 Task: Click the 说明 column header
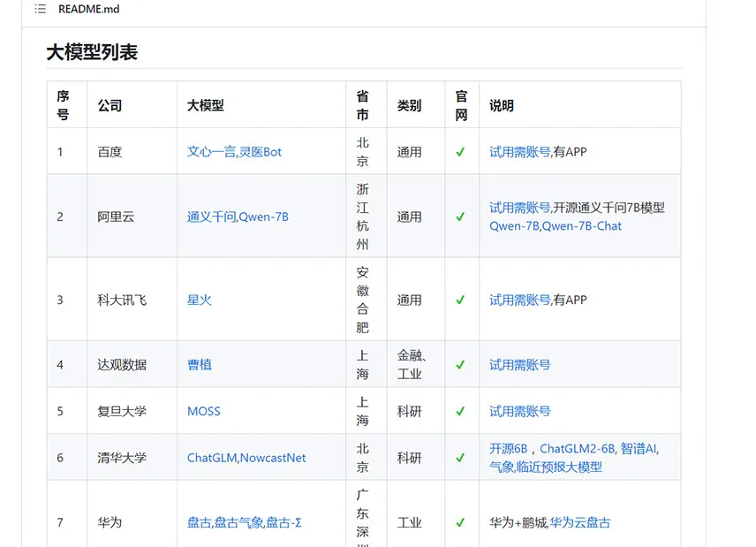coord(502,105)
